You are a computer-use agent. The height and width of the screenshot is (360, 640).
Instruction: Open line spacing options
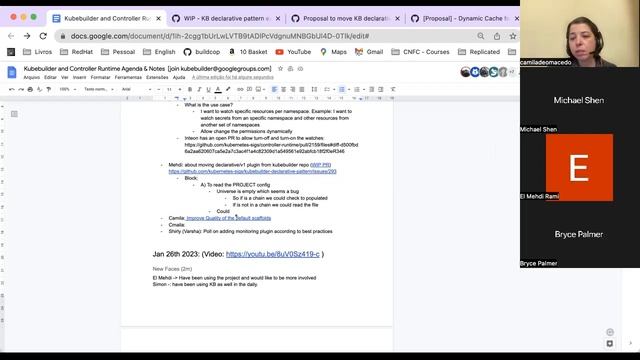(314, 89)
